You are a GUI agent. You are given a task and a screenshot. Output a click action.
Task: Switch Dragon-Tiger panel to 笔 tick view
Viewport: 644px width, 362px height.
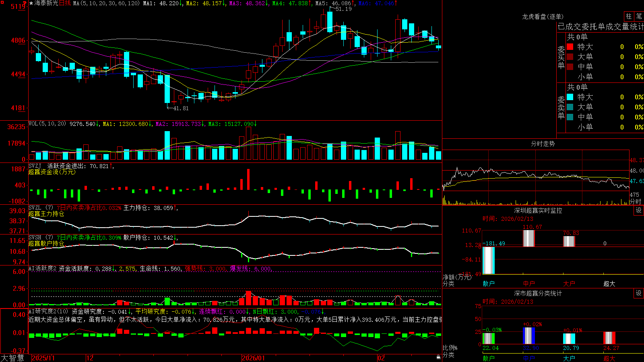tap(639, 16)
